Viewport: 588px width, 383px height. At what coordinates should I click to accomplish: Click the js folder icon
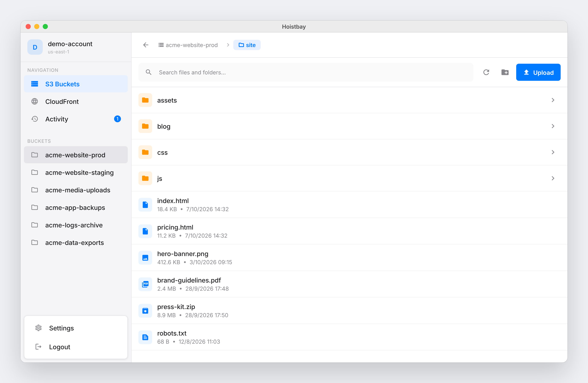coord(145,178)
